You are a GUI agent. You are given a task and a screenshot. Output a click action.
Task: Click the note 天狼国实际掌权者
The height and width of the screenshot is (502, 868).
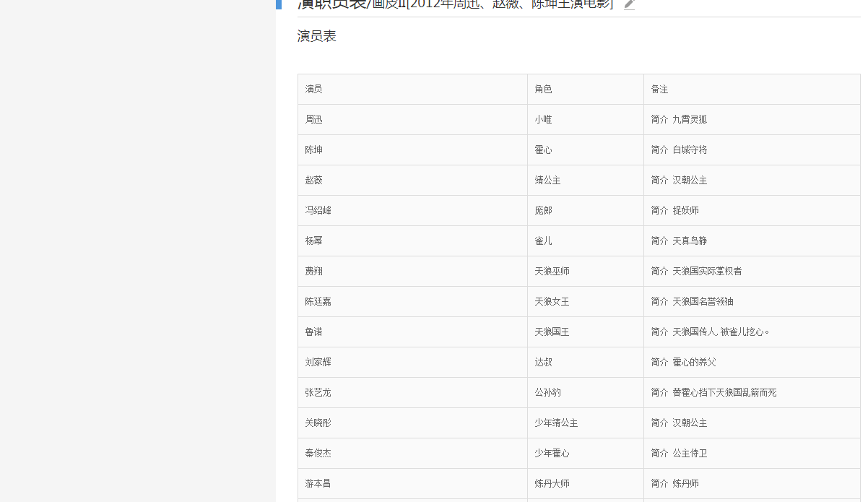(707, 271)
